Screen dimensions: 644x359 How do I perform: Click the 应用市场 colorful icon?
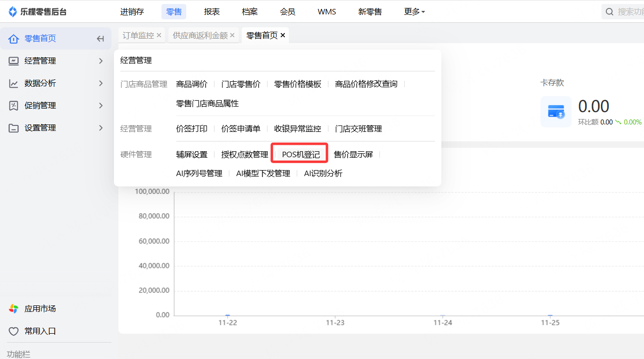click(14, 308)
